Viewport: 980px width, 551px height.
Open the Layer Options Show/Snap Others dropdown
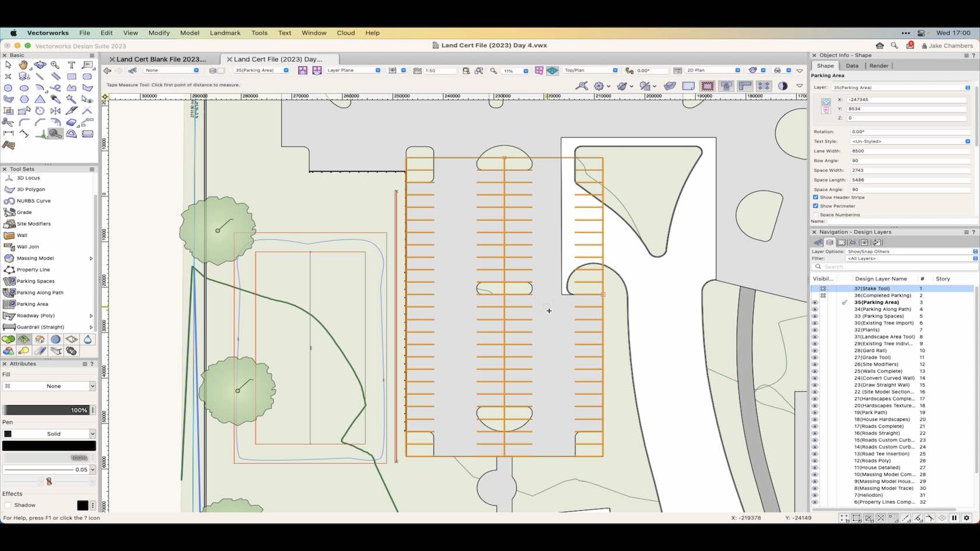[x=911, y=251]
